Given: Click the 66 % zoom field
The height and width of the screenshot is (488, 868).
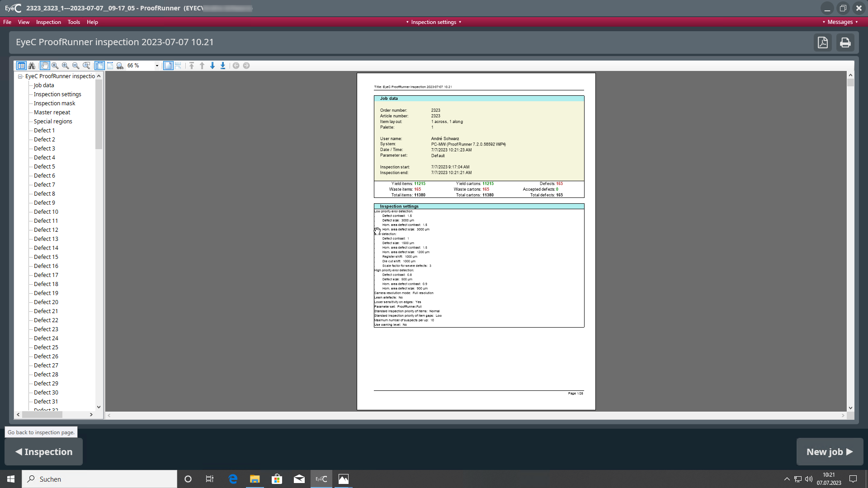Looking at the screenshot, I should click(x=140, y=66).
